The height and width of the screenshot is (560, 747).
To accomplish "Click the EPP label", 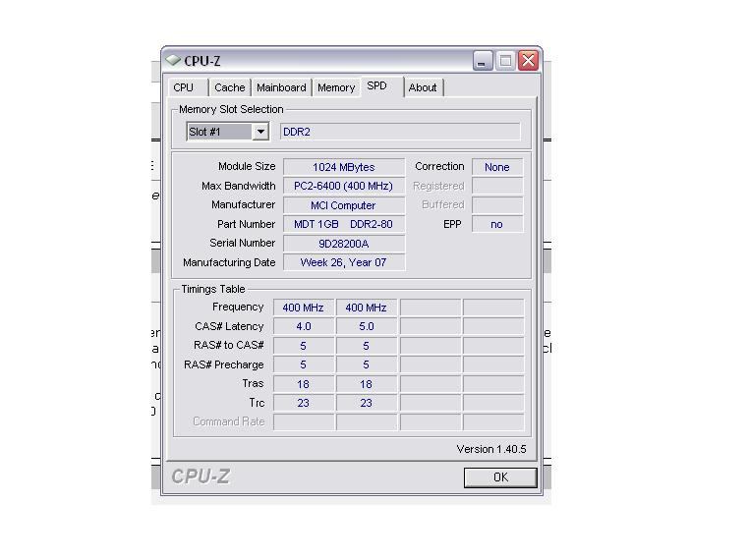I will [x=452, y=224].
